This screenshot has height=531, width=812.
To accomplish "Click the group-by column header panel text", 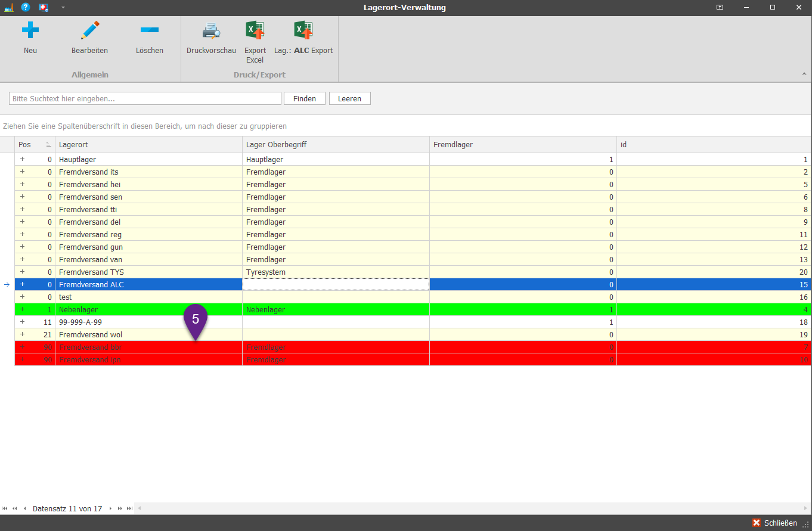I will point(145,126).
